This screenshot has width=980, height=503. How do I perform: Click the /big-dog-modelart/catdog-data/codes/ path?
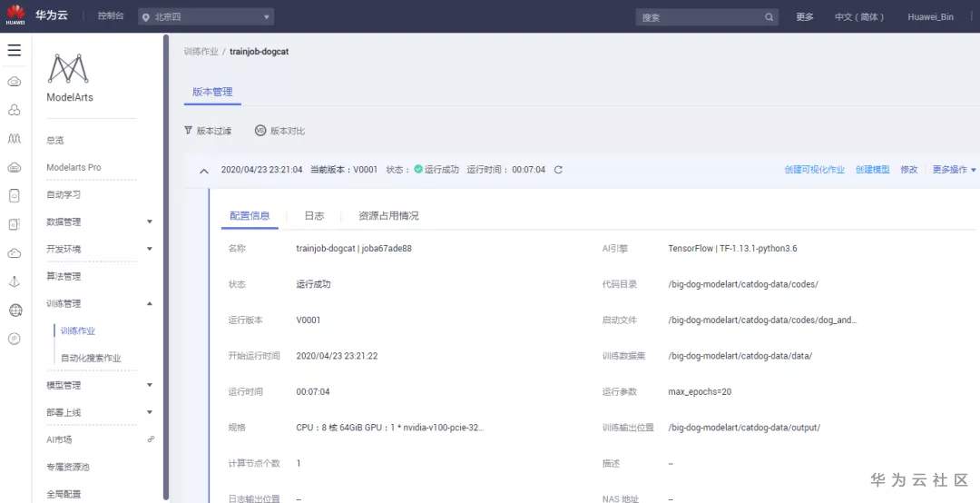(x=743, y=284)
